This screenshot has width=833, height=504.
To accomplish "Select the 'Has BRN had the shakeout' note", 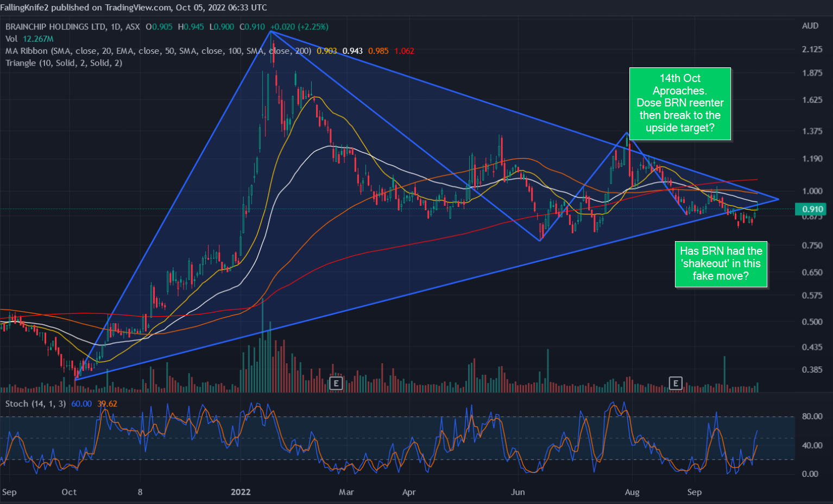I will [x=721, y=264].
